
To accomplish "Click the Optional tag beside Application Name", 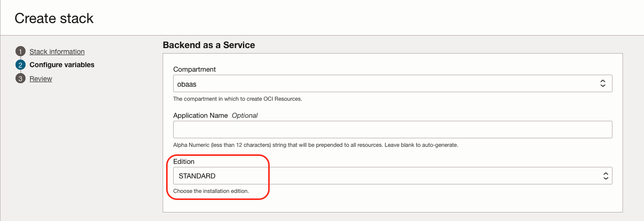I will pos(245,115).
